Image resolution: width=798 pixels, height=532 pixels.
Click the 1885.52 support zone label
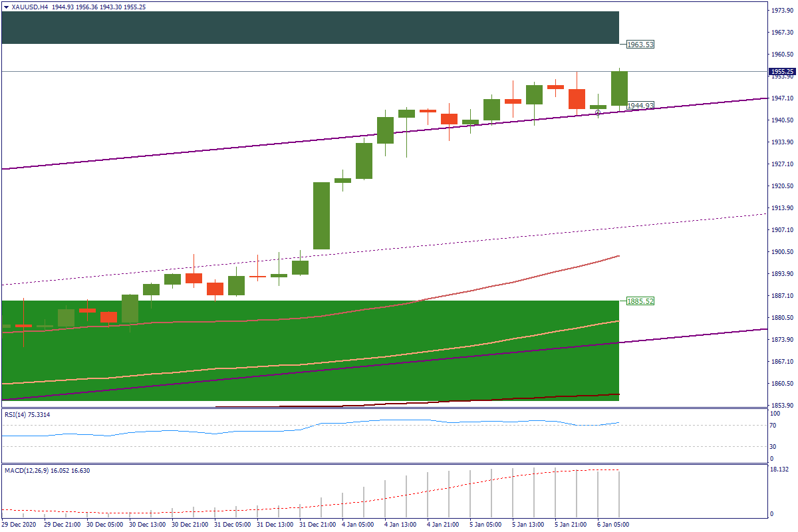[x=640, y=301]
